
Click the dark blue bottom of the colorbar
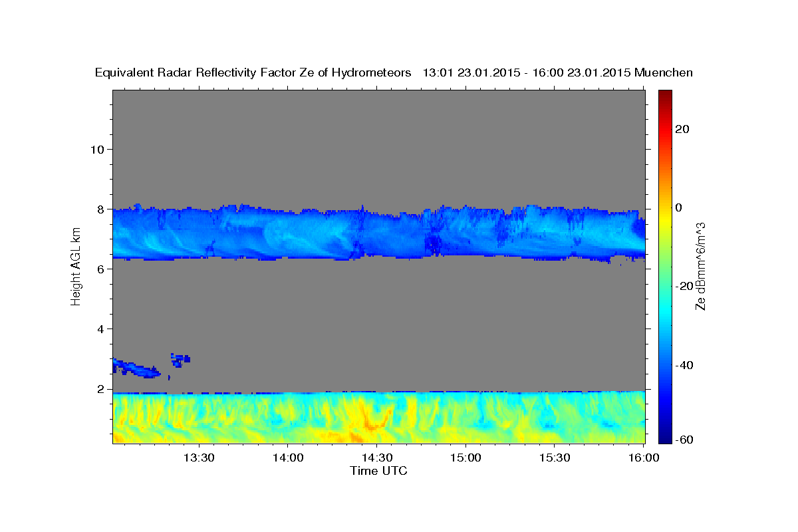pos(664,438)
